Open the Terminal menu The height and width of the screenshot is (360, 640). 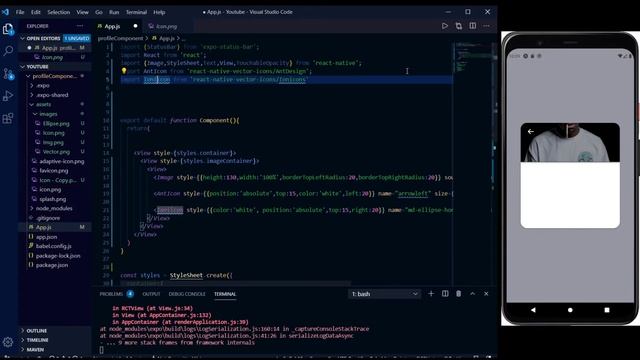(x=136, y=12)
